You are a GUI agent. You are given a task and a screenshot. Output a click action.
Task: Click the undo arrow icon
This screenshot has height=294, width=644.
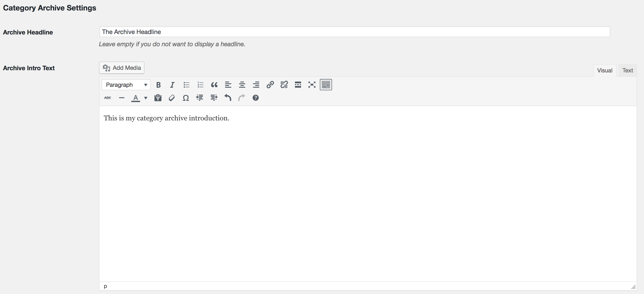pyautogui.click(x=228, y=98)
